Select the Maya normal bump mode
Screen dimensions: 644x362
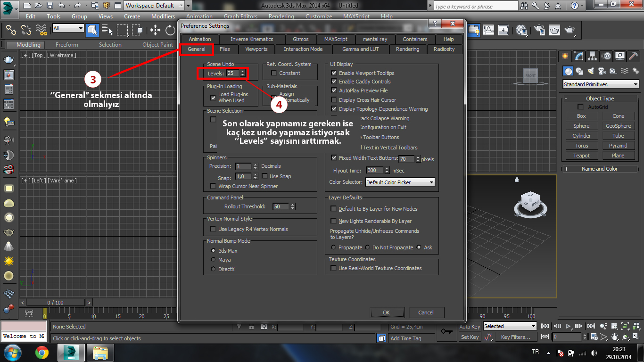point(213,260)
